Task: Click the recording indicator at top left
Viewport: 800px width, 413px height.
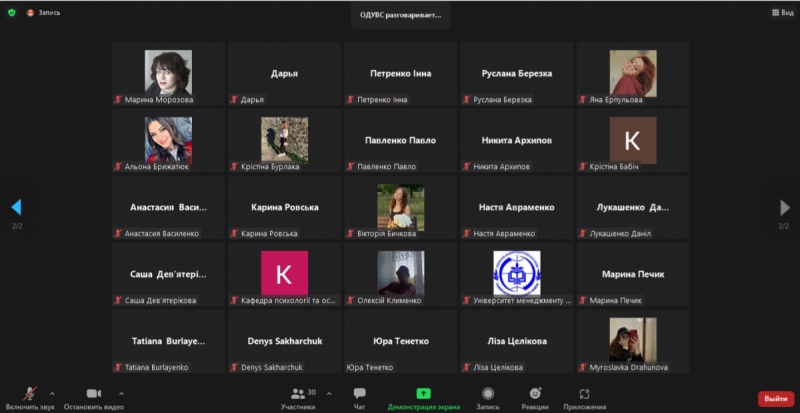Action: coord(44,12)
